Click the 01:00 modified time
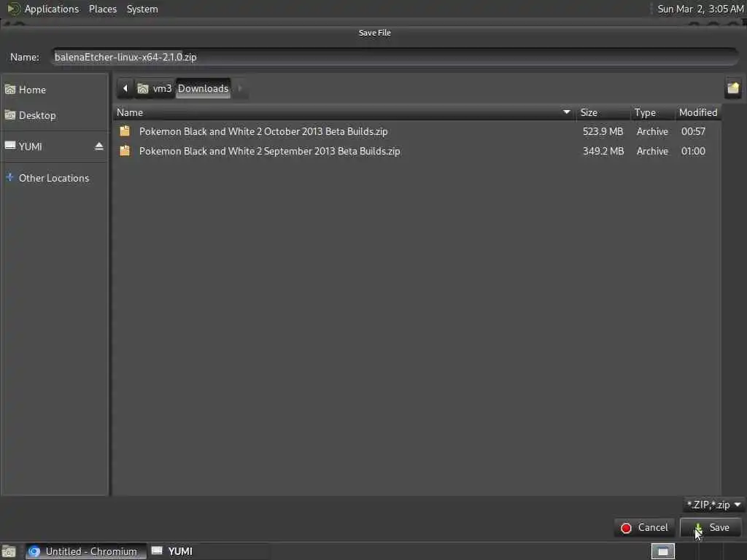The image size is (747, 560). [693, 151]
